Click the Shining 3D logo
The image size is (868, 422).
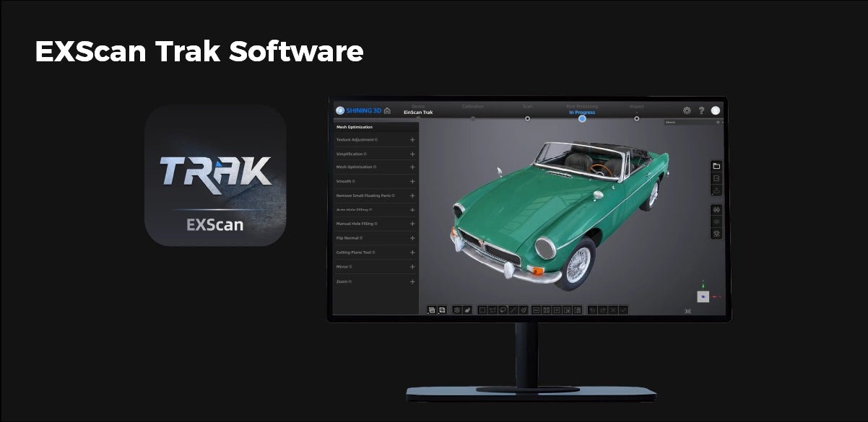pyautogui.click(x=358, y=110)
